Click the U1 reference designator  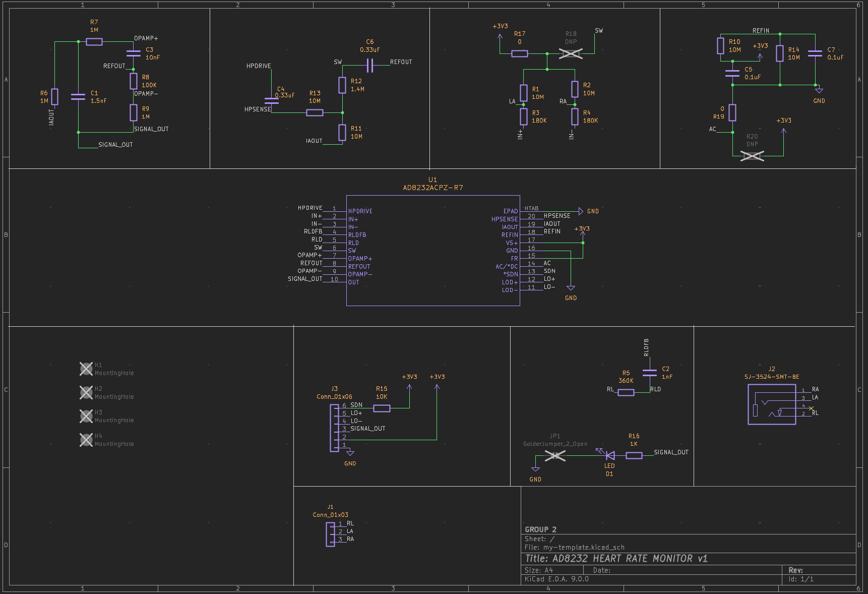pyautogui.click(x=433, y=180)
